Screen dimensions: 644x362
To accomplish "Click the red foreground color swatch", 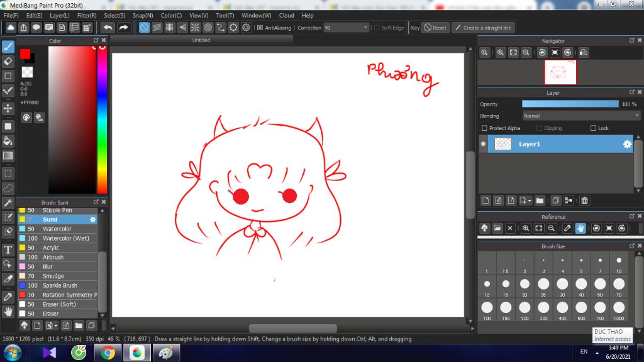I will [x=25, y=54].
